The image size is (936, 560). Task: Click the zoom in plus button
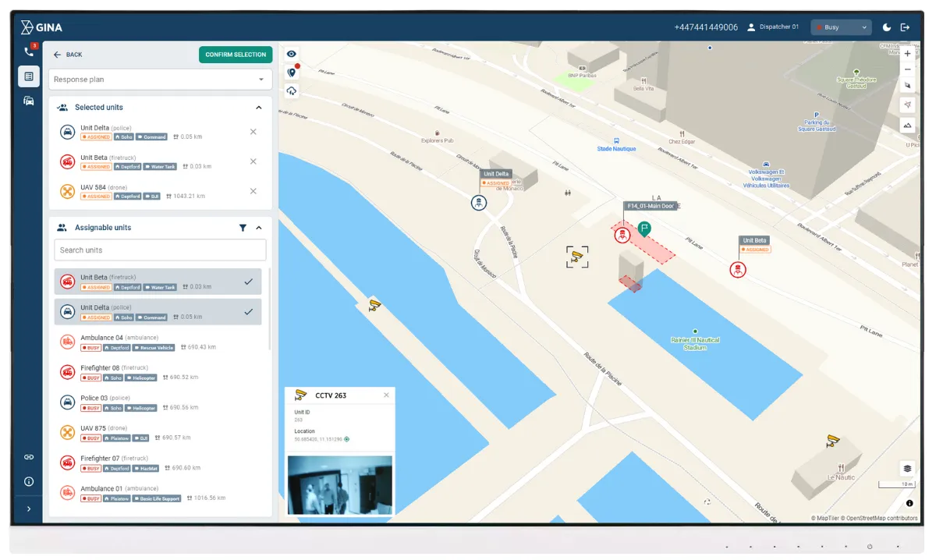point(907,54)
